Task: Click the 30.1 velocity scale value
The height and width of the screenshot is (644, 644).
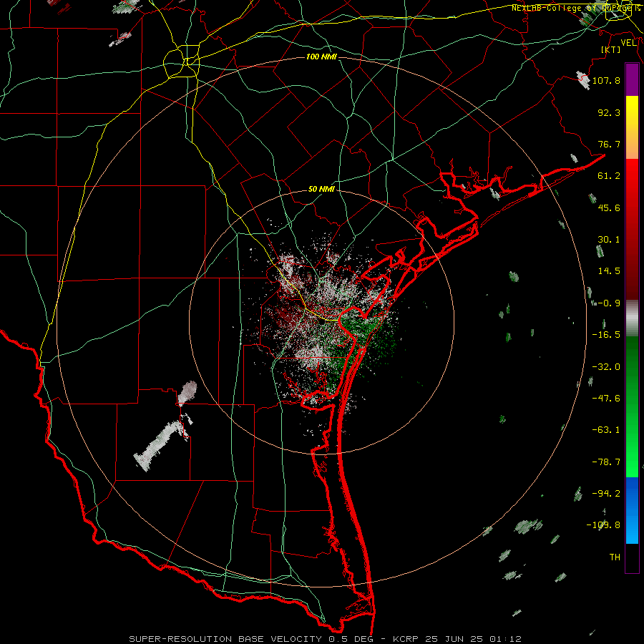Action: [609, 240]
